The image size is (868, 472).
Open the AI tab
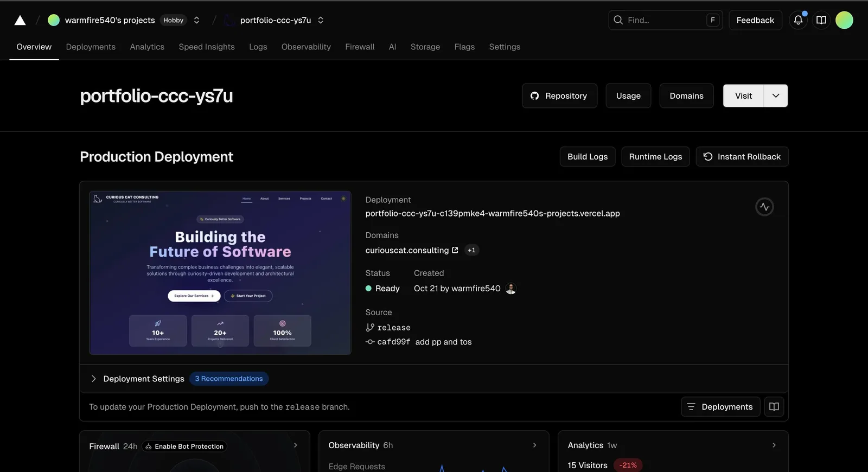click(392, 47)
